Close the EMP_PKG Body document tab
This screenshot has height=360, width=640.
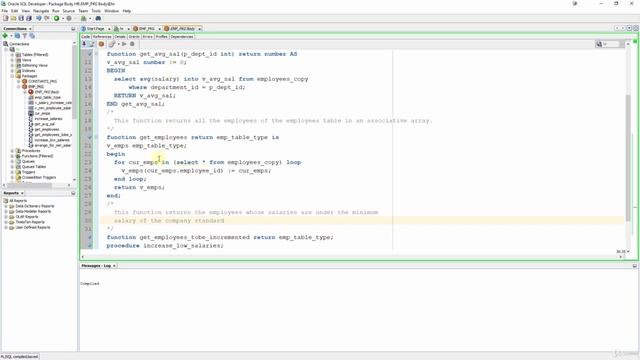[x=199, y=29]
